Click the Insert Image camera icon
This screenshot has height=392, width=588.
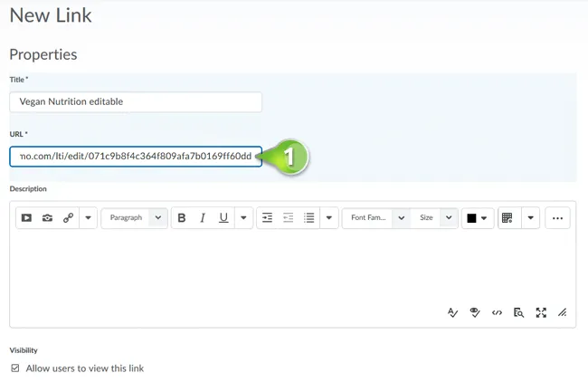tap(47, 217)
